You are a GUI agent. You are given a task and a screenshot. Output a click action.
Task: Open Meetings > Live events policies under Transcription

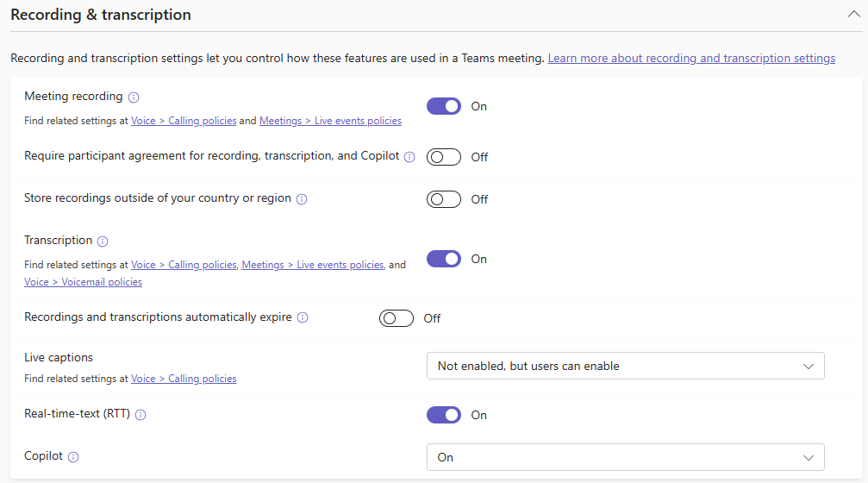tap(312, 266)
